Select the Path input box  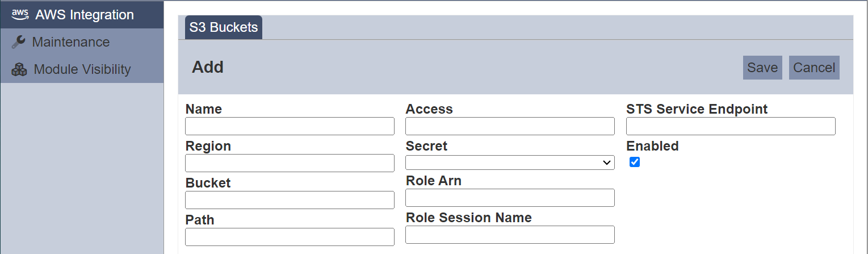[290, 237]
